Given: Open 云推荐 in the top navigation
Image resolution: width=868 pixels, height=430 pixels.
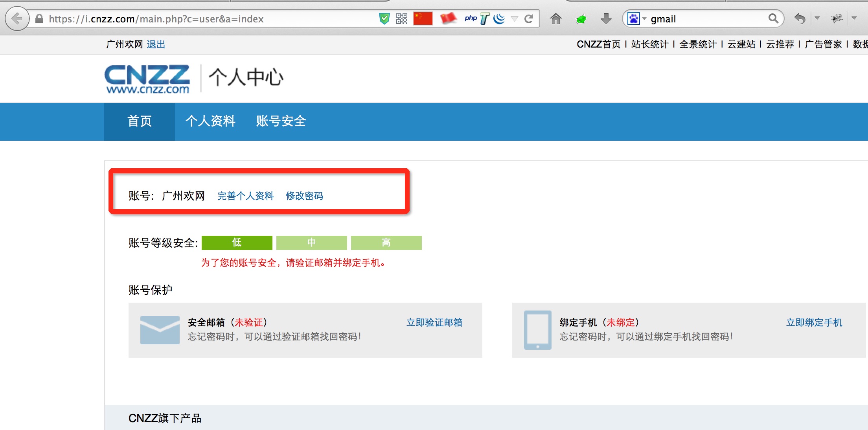Looking at the screenshot, I should tap(780, 44).
